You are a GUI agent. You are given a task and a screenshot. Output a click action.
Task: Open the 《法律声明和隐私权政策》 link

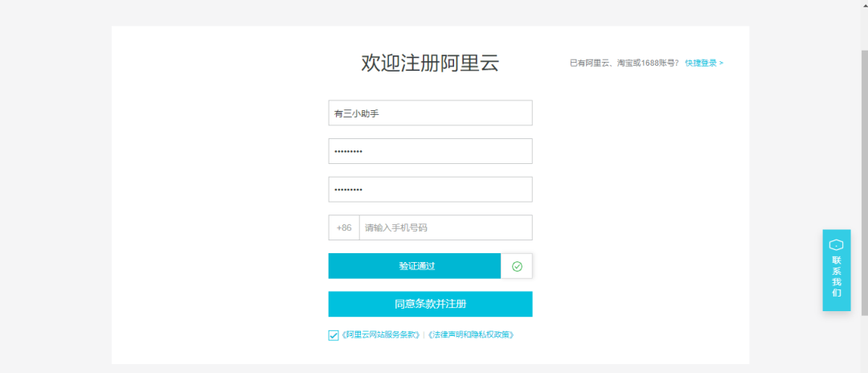coord(471,334)
